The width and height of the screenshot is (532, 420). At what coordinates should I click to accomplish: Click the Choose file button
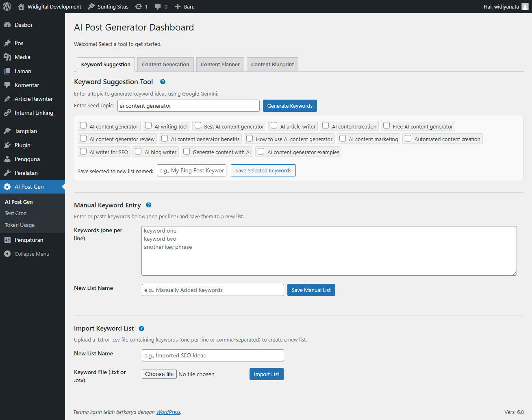point(159,374)
